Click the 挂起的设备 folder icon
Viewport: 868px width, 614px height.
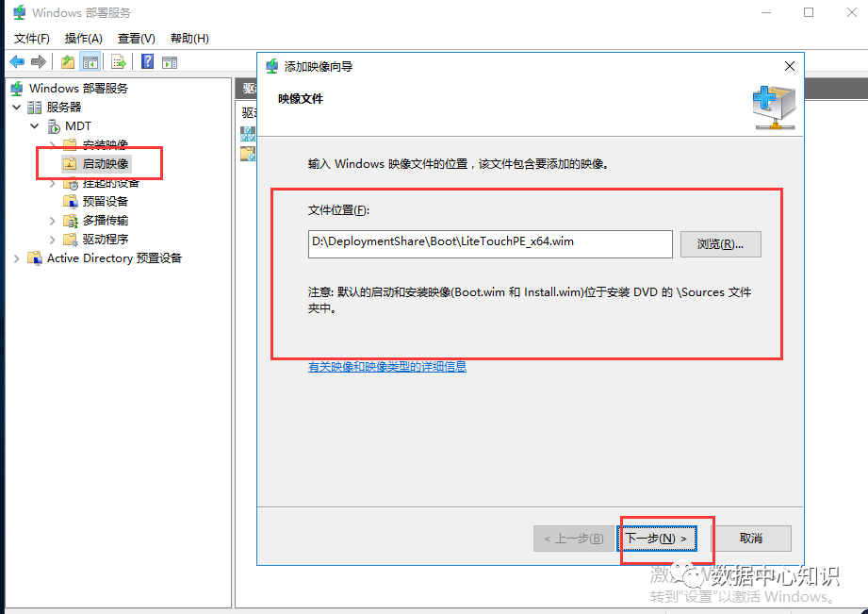pyautogui.click(x=71, y=183)
